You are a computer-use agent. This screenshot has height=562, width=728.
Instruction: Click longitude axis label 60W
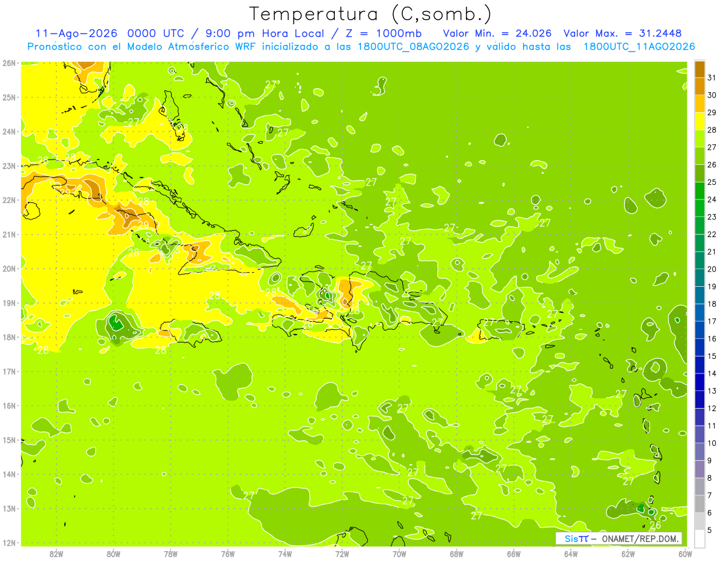(685, 554)
